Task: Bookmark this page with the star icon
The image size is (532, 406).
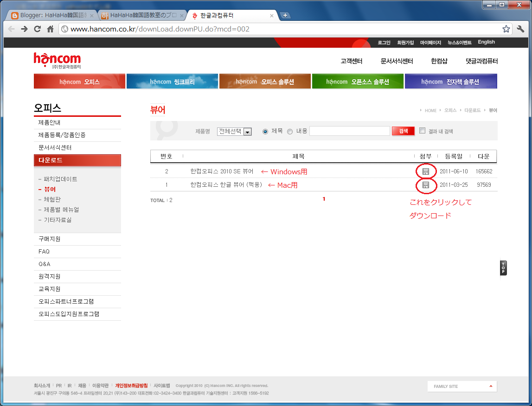Action: coord(506,29)
